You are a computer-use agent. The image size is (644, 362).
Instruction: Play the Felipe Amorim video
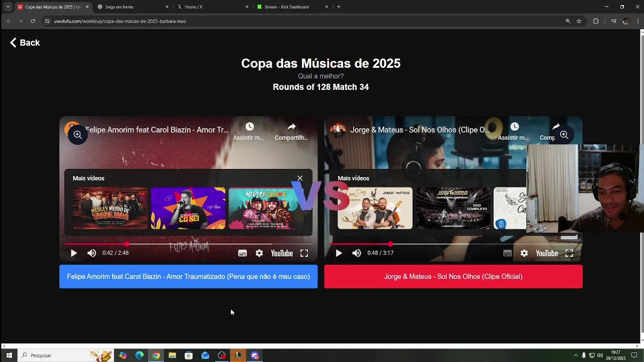(73, 253)
